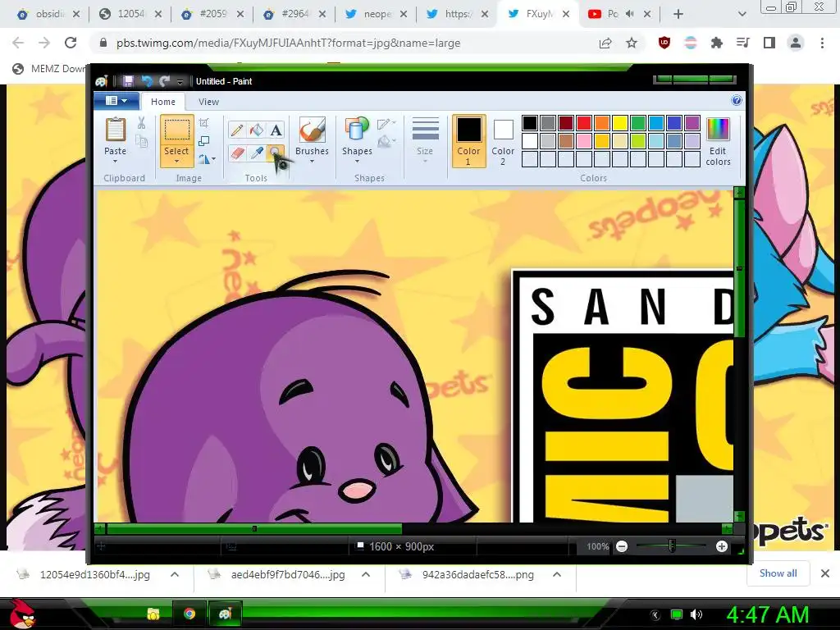Select Color 1 foreground button
840x630 pixels.
468,141
